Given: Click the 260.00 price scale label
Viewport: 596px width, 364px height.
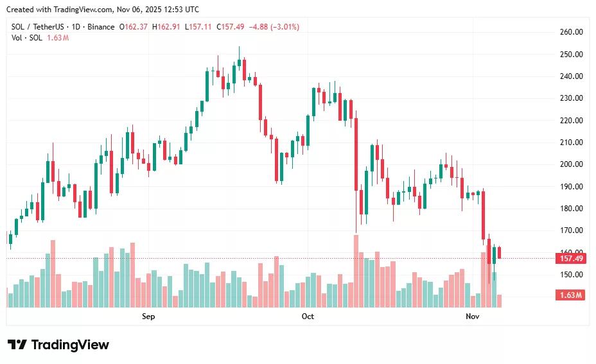Looking at the screenshot, I should 571,32.
